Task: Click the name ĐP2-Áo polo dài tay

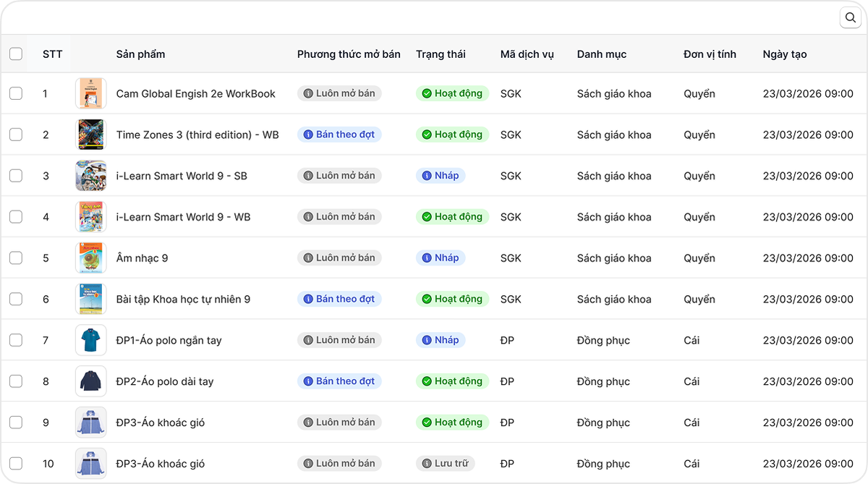Action: (x=165, y=381)
